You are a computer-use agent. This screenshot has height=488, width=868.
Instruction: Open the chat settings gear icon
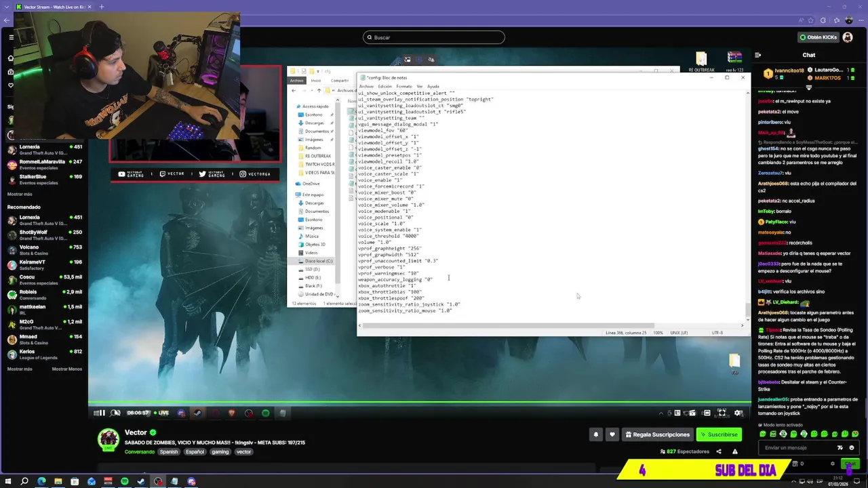(833, 464)
